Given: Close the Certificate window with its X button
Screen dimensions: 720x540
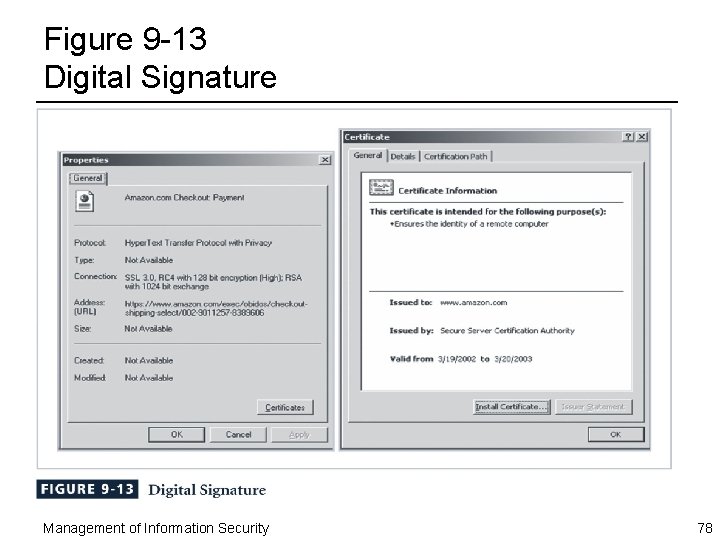Looking at the screenshot, I should [642, 136].
